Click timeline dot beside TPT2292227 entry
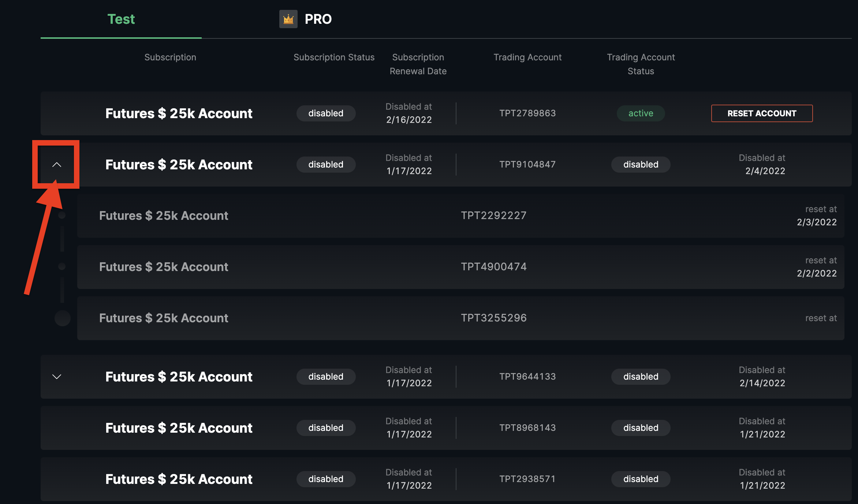The image size is (858, 504). pyautogui.click(x=62, y=215)
